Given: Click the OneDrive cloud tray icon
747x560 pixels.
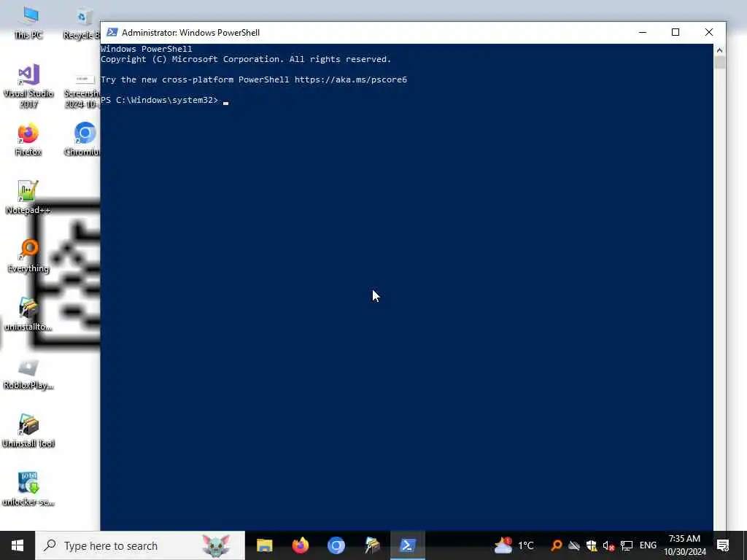Looking at the screenshot, I should pos(573,545).
